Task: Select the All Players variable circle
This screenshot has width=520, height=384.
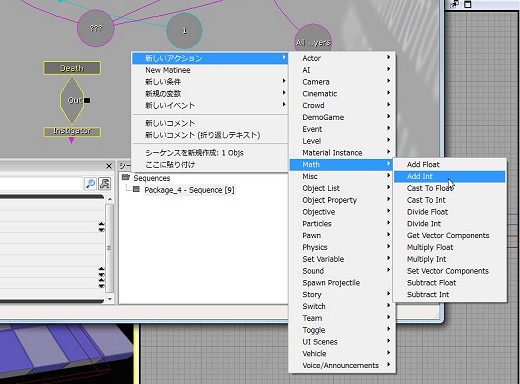Action: point(313,39)
